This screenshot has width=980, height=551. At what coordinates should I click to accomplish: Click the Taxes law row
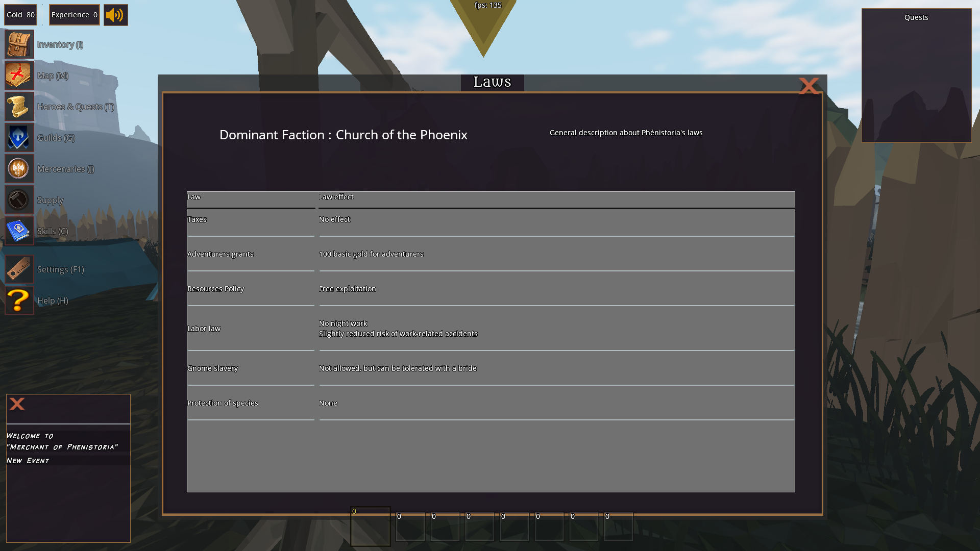pos(491,223)
